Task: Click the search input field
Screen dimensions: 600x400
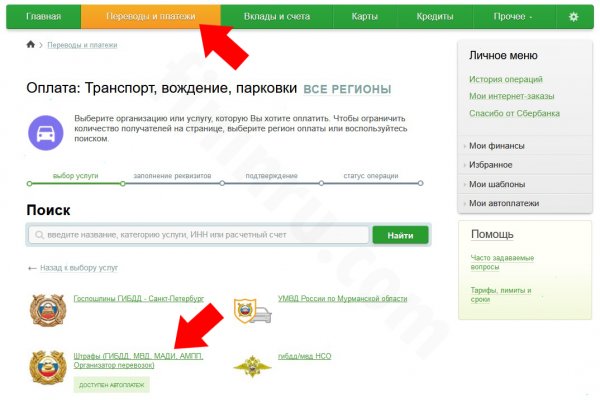Action: [200, 235]
